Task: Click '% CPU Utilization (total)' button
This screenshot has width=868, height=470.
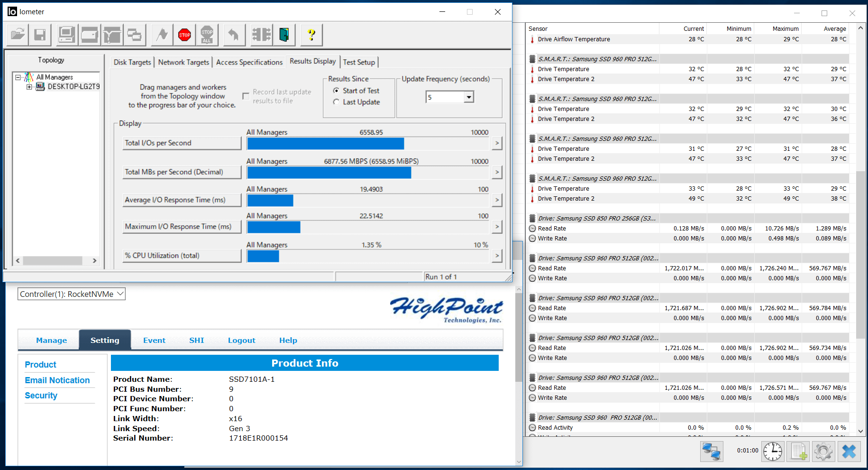Action: 182,256
